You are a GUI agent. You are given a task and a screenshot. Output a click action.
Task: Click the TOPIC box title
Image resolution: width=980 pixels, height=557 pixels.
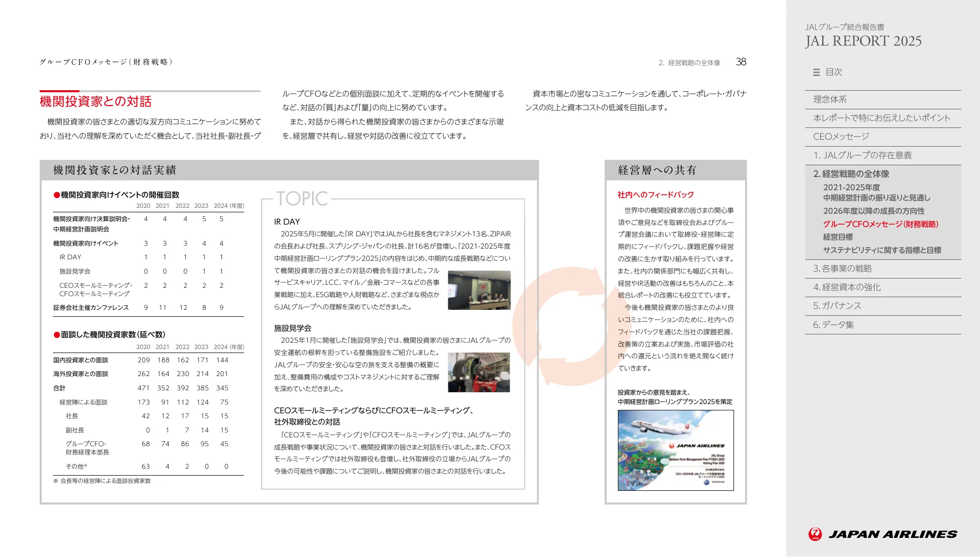click(x=302, y=199)
